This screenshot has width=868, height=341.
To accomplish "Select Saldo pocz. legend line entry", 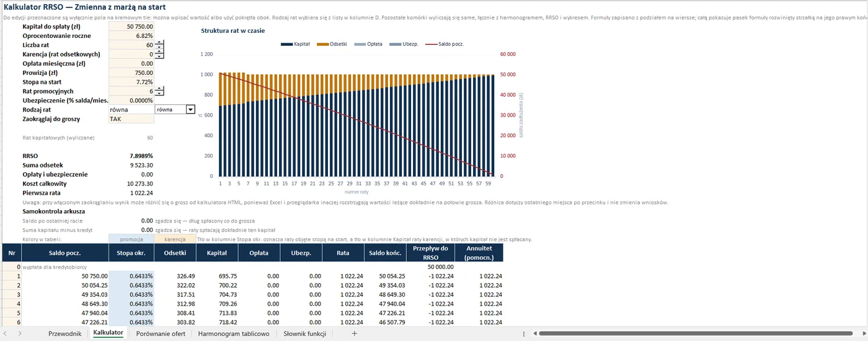I will pos(445,44).
